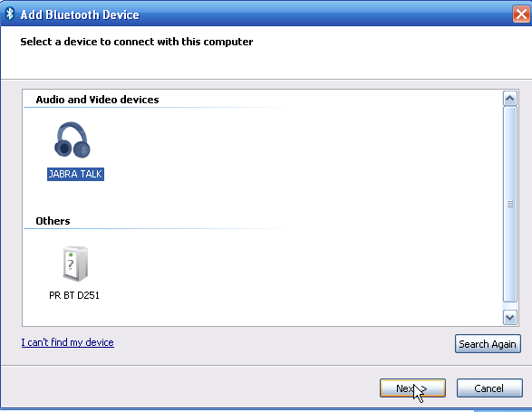Click the Audio and Video devices group header
The image size is (532, 412).
97,100
